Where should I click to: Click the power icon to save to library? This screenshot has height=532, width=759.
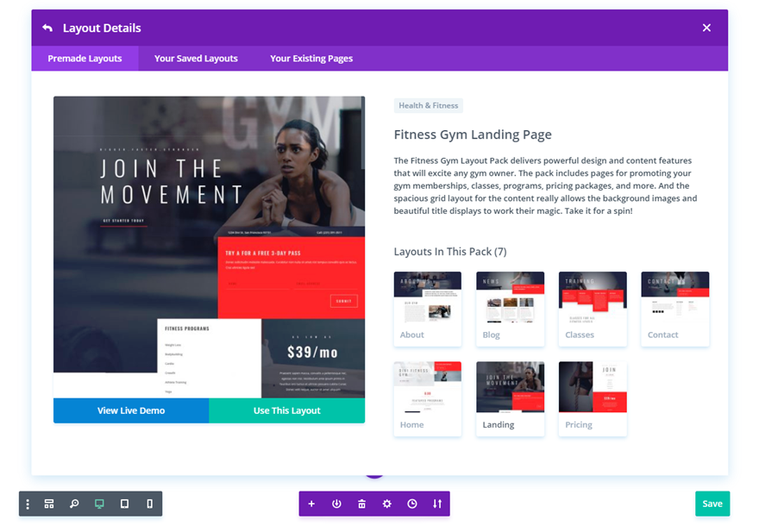[x=337, y=504]
